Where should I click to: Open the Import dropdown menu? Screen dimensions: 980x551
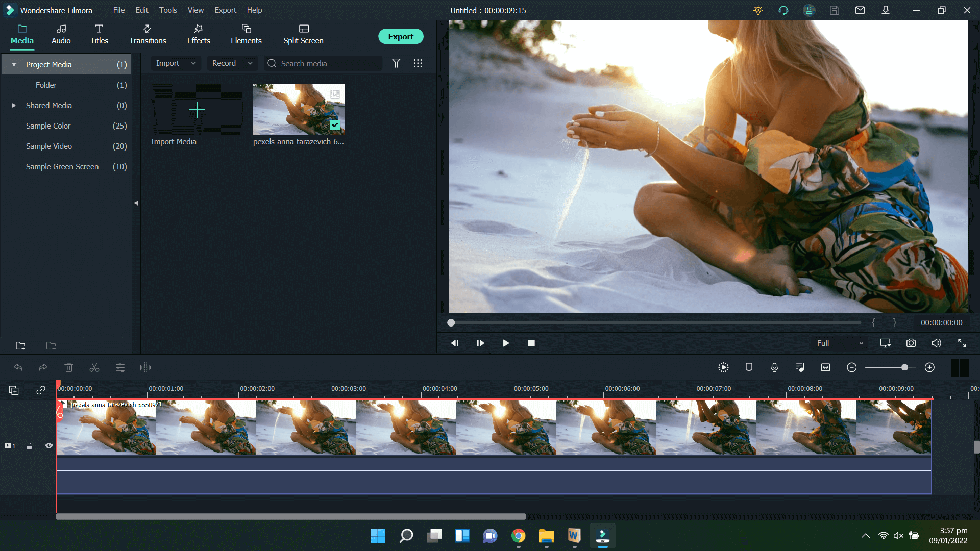(192, 63)
